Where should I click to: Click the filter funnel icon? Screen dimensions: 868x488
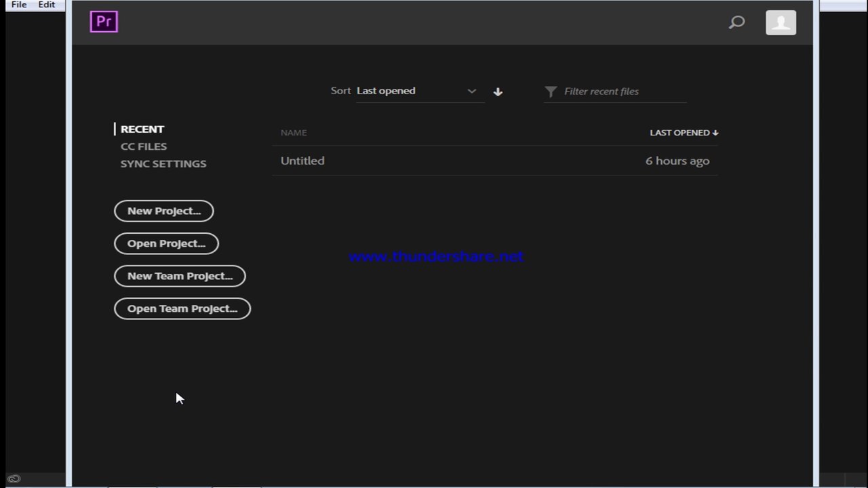click(551, 91)
